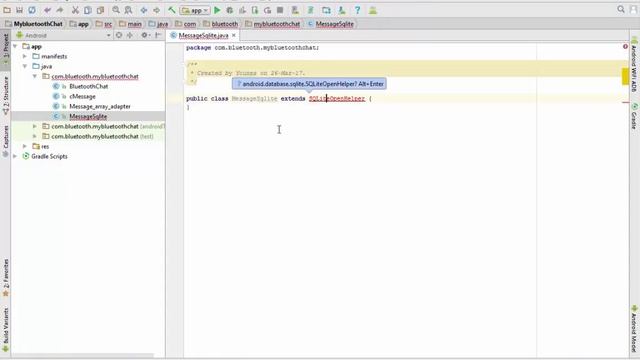Screen dimensions: 640x360
Task: Click the Redo arrow icon
Action: (60, 10)
